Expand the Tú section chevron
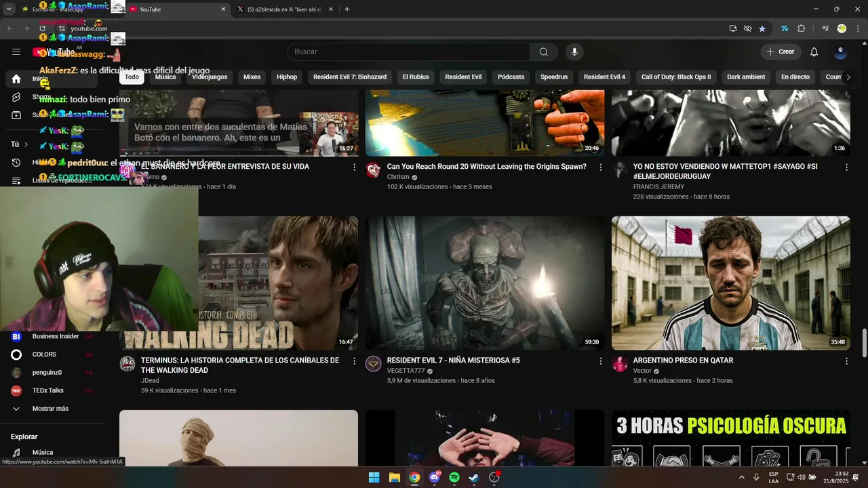868x488 pixels. coord(26,144)
